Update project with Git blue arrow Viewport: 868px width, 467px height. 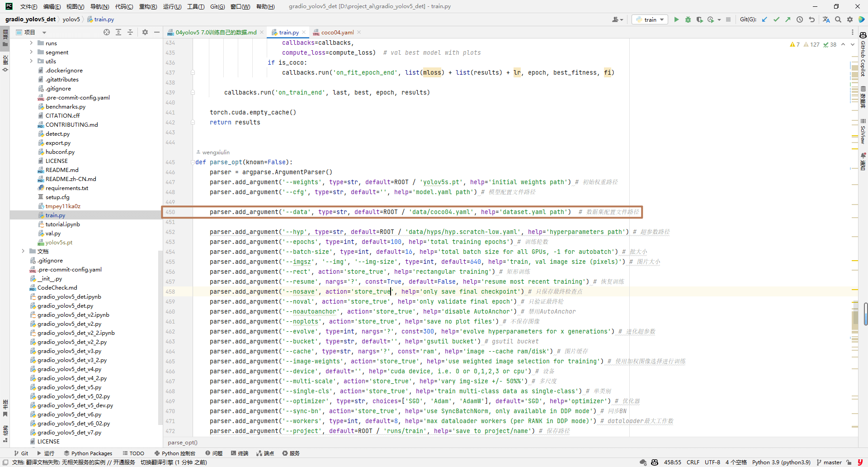(764, 19)
